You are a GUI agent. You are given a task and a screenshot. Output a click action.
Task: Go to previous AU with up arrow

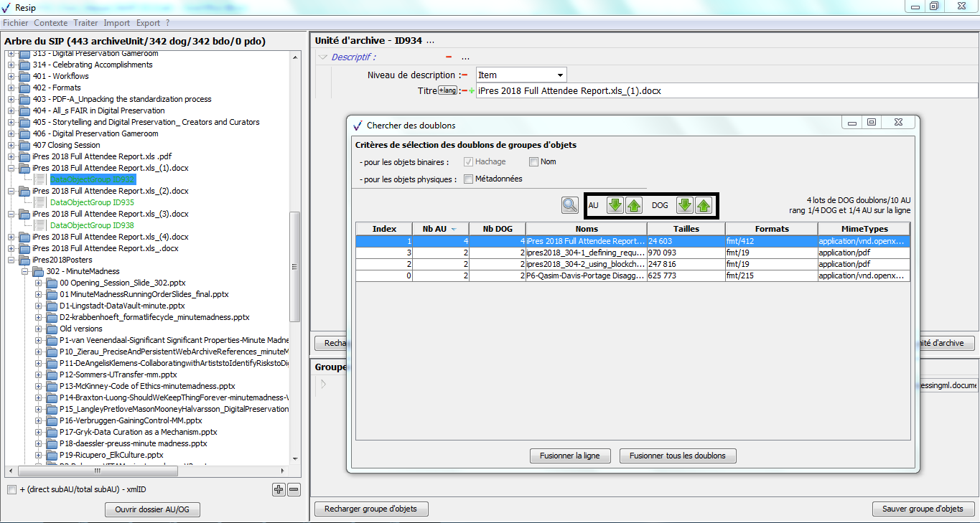click(x=633, y=205)
